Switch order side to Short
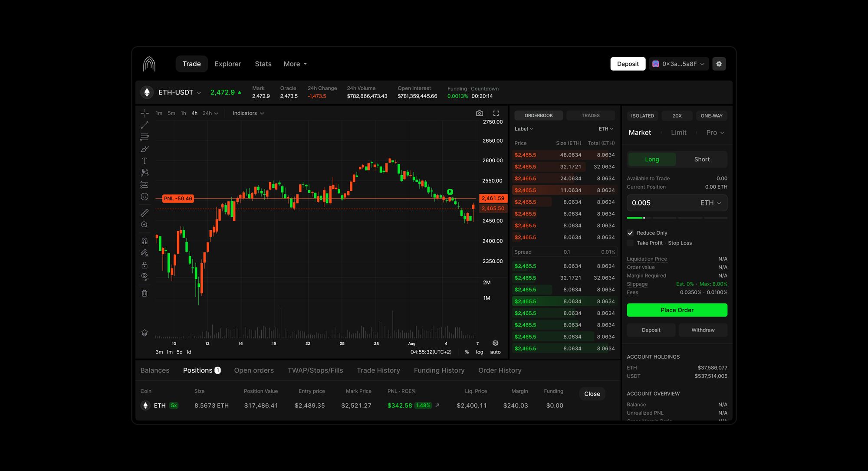The image size is (868, 471). click(702, 159)
